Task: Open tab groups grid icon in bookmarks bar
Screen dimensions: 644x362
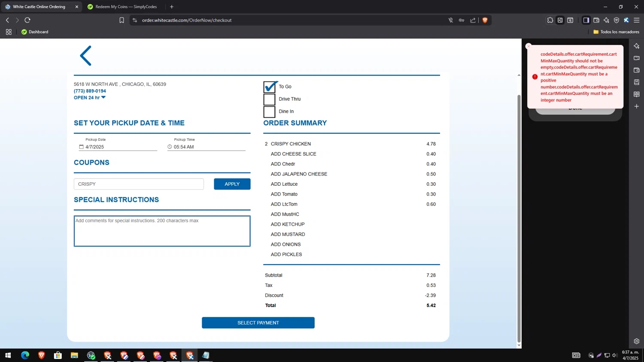Action: coord(9,32)
